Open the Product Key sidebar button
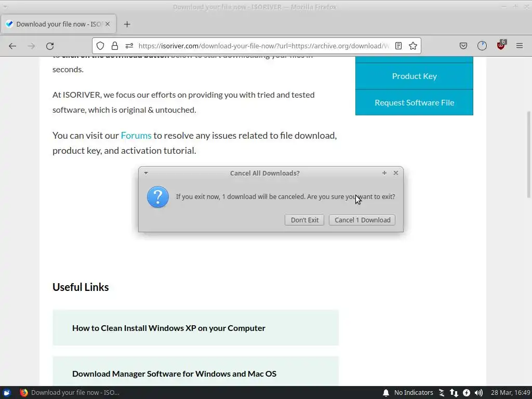This screenshot has width=532, height=399. [x=414, y=76]
